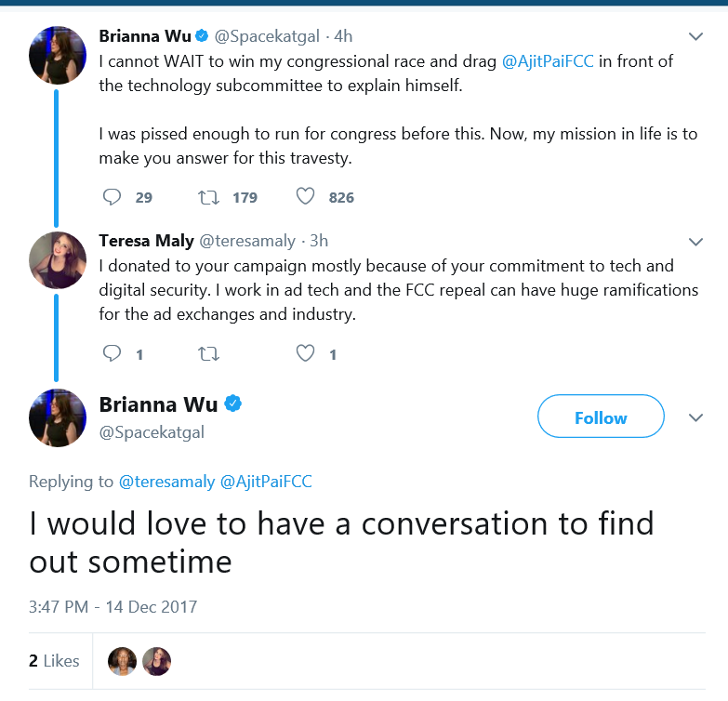
Task: Click verified badge beside large Brianna Wu name
Action: click(233, 403)
